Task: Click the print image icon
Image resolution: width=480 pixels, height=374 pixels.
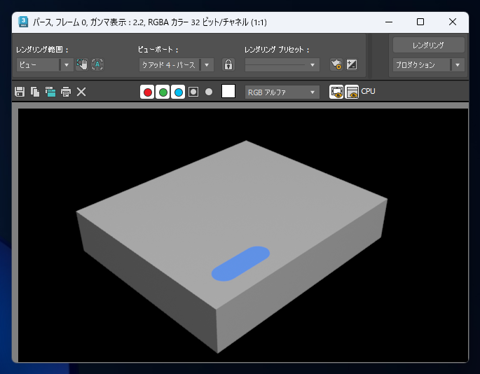Action: (x=66, y=92)
